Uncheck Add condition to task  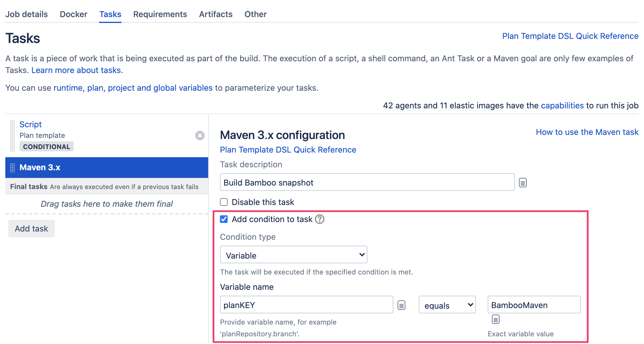click(224, 219)
